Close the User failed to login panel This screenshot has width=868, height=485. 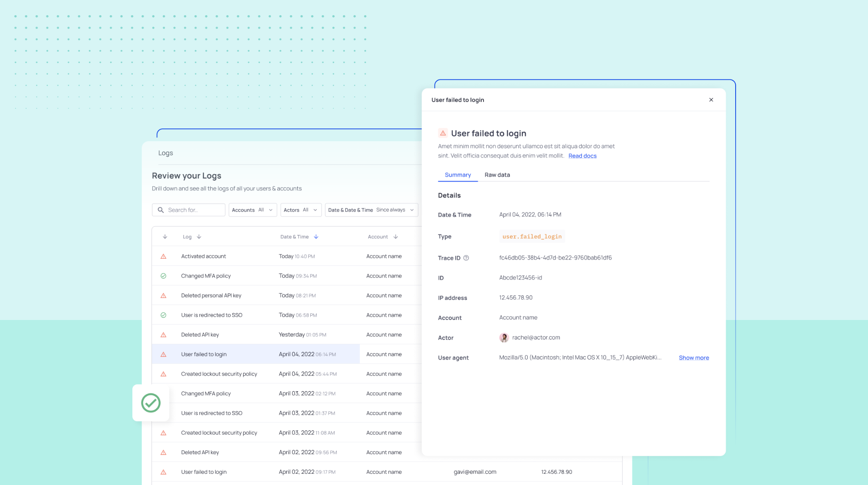(x=711, y=100)
